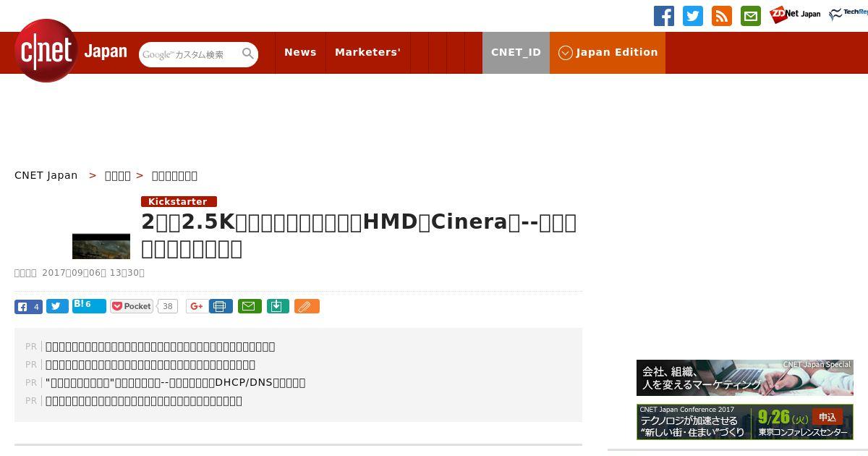Open the CNET_ID tab

(x=516, y=52)
